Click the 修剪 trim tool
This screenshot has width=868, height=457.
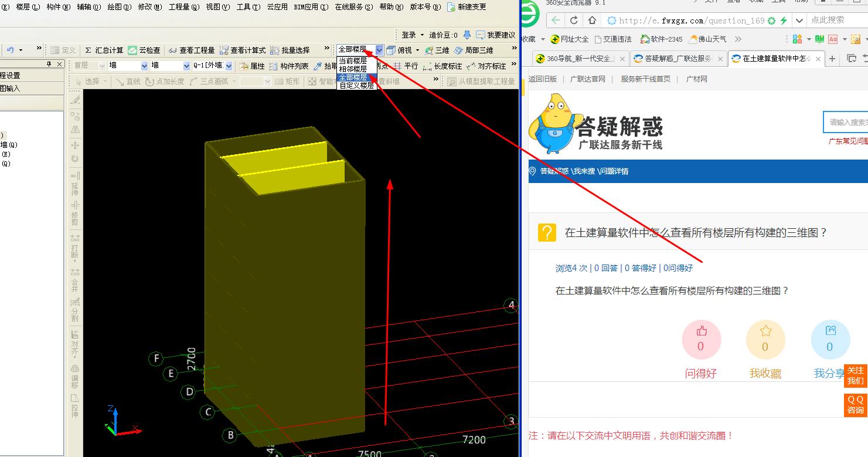coord(75,215)
